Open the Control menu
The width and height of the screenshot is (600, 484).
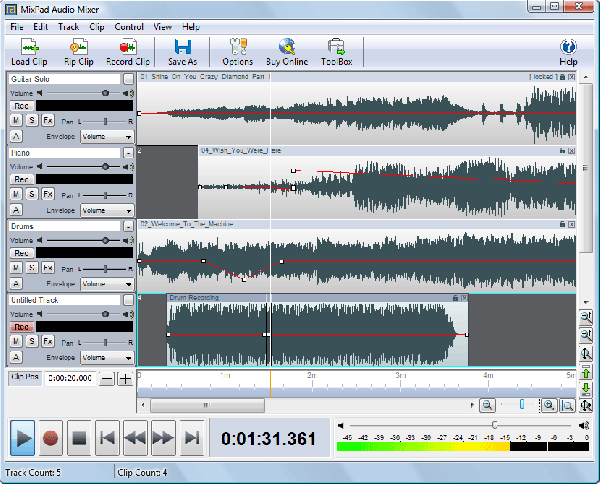(x=129, y=25)
